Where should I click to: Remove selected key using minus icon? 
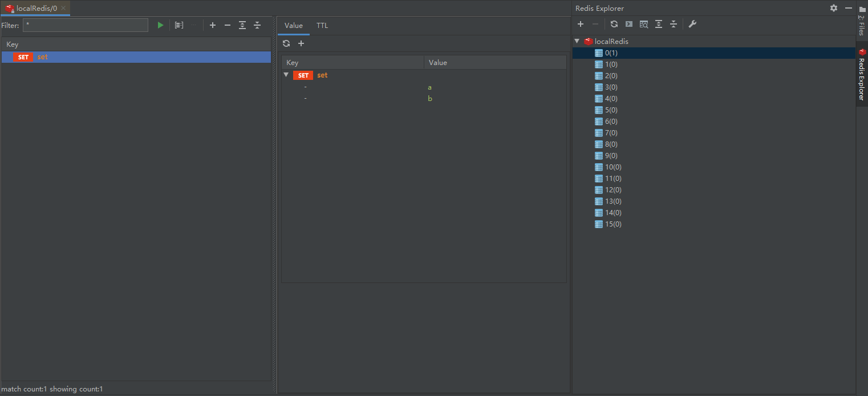click(x=228, y=25)
